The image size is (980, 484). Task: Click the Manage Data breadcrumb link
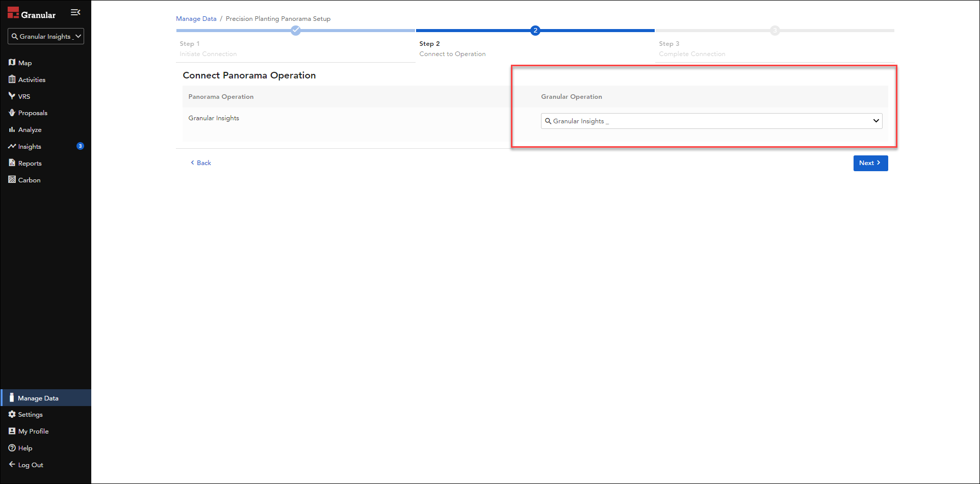[x=196, y=18]
